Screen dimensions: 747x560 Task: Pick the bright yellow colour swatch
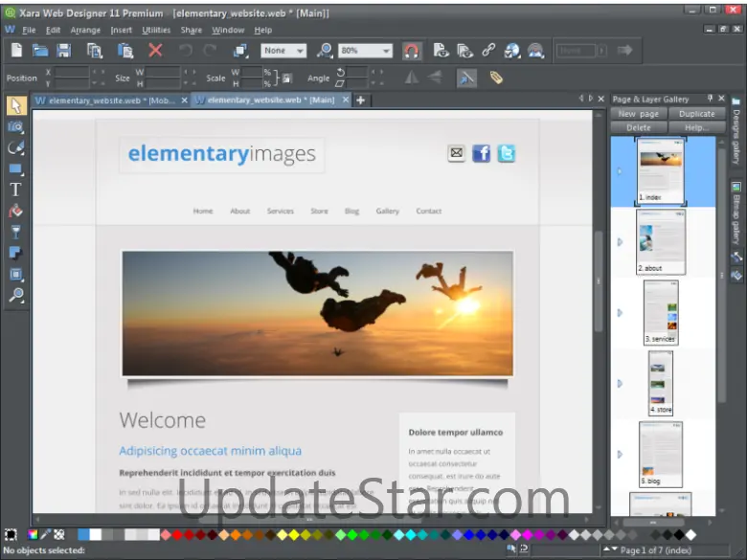[294, 535]
